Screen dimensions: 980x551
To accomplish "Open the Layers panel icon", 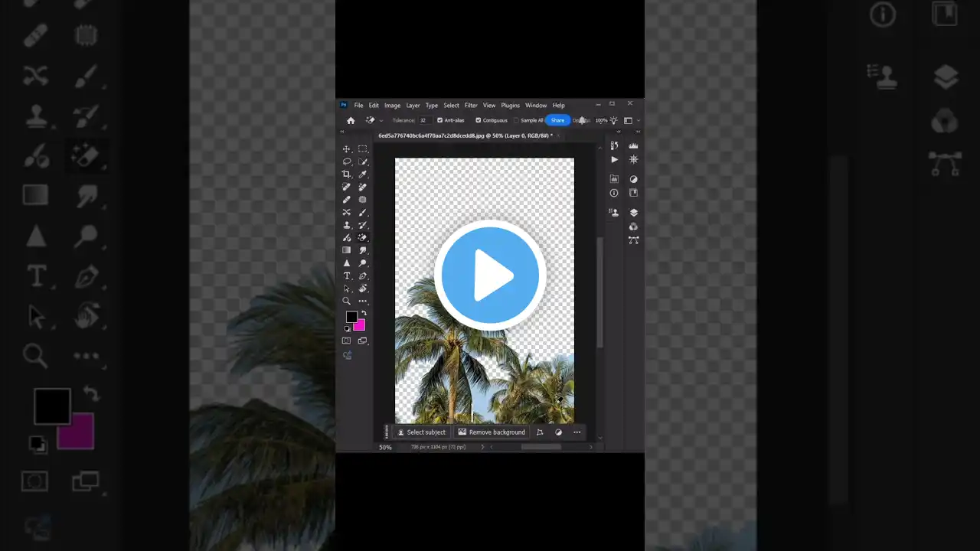I will tap(633, 213).
